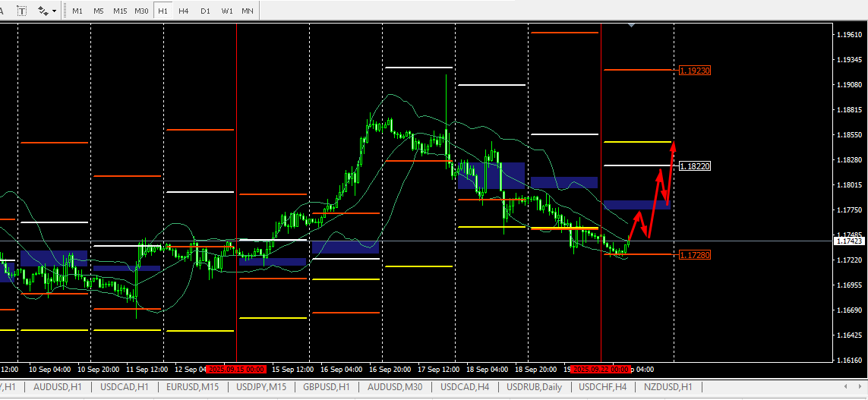
Task: Switch chart to MN monthly timeframe
Action: [x=248, y=11]
